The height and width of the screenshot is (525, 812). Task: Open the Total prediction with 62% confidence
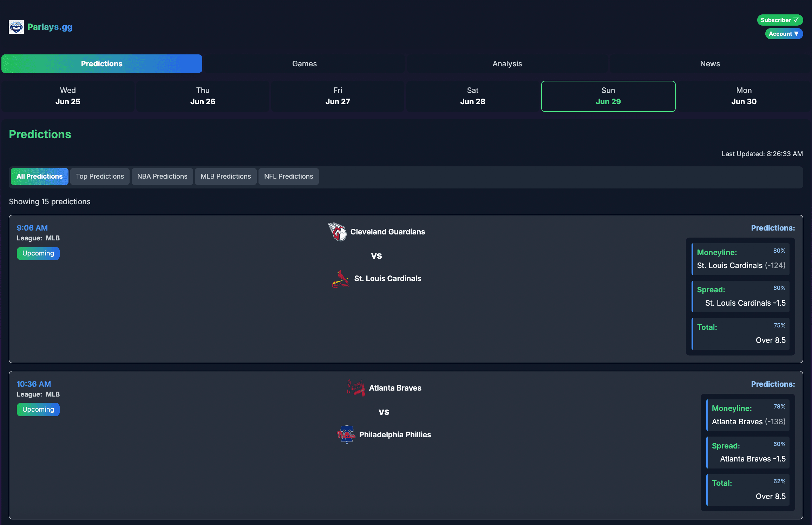coord(748,490)
